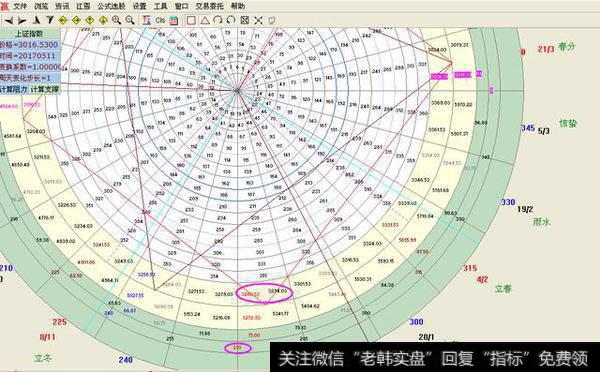Select the triangle shape tool
Viewport: 600px width, 372px height.
pyautogui.click(x=205, y=20)
